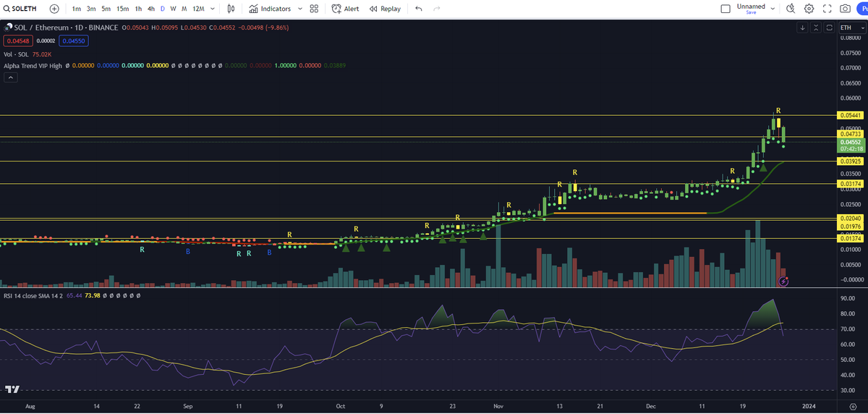This screenshot has height=414, width=868.
Task: Switch to the weekly W timeframe
Action: coord(174,9)
